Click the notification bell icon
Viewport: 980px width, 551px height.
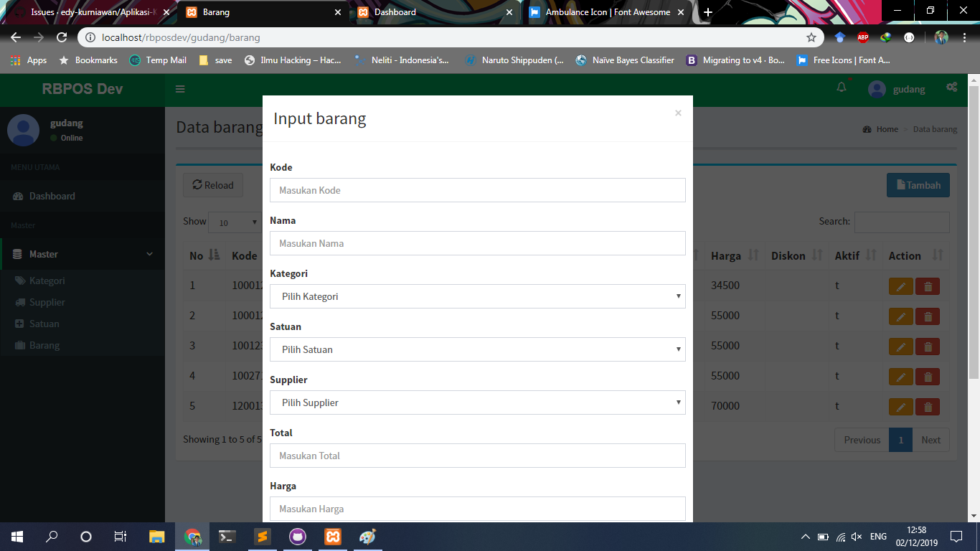(841, 87)
